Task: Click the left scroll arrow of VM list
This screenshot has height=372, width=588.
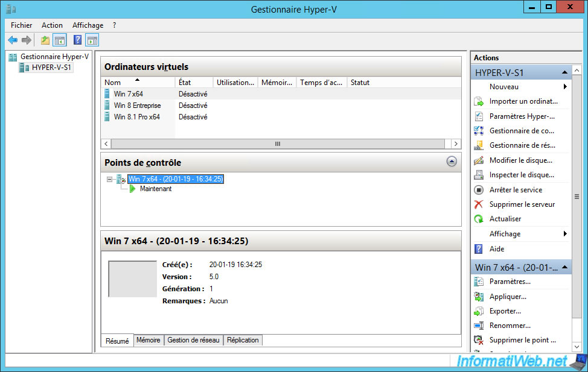Action: coord(106,144)
